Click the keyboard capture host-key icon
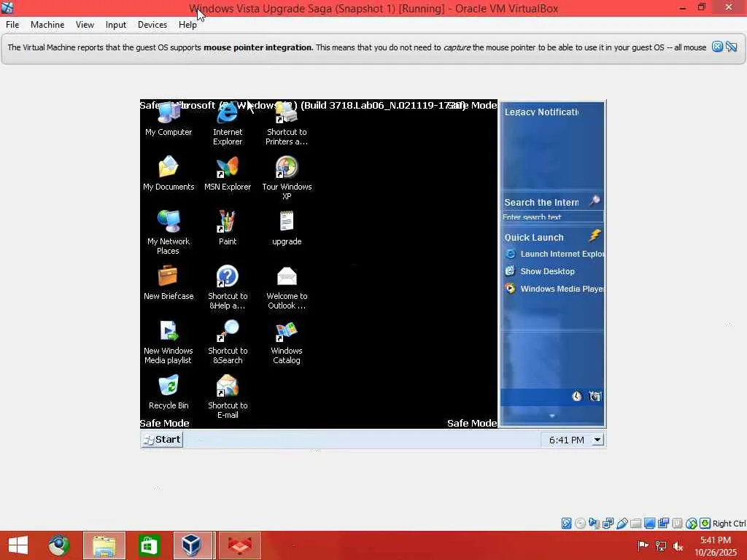 pos(705,524)
